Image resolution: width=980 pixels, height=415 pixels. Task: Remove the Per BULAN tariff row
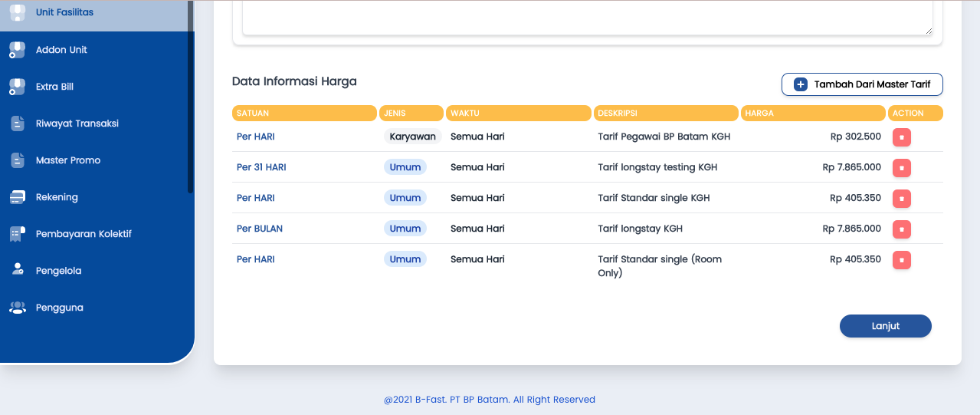point(901,229)
